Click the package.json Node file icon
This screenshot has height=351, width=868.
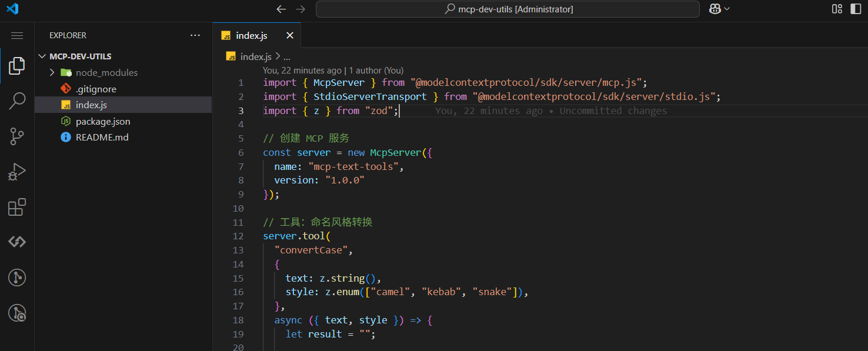(x=66, y=121)
